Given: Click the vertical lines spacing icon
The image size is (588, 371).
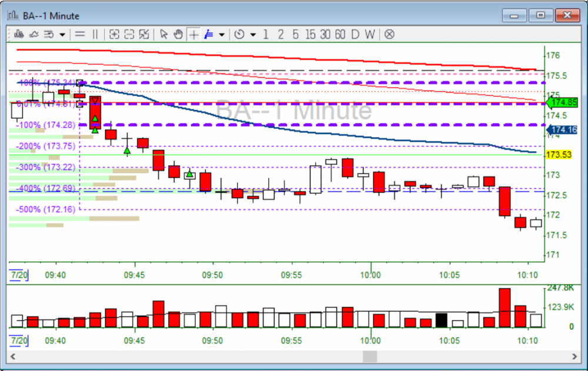Looking at the screenshot, I should coord(95,34).
